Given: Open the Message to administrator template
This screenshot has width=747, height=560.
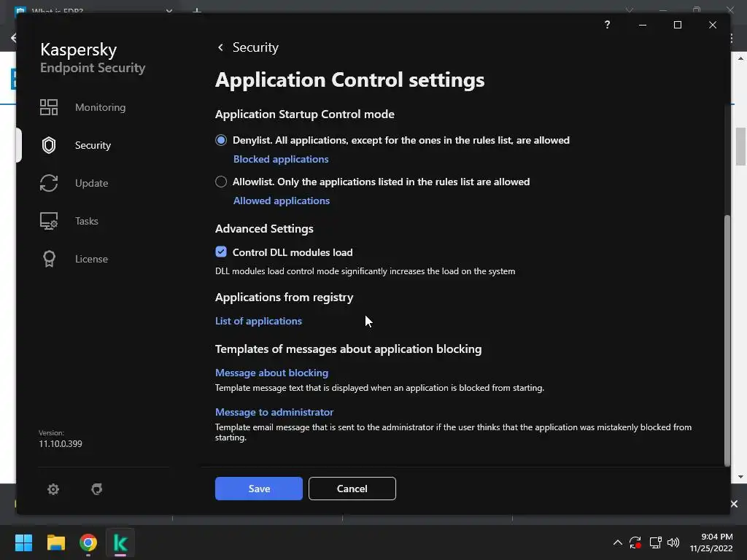Looking at the screenshot, I should pyautogui.click(x=274, y=413).
